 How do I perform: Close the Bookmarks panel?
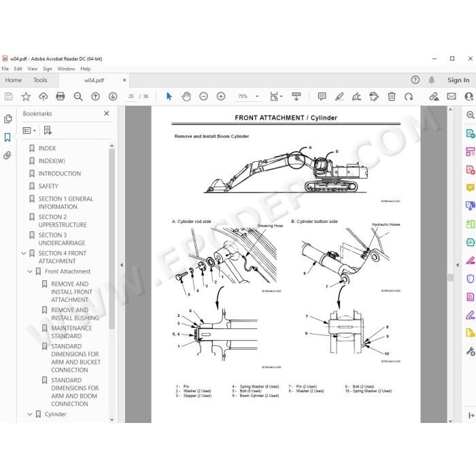coord(106,114)
